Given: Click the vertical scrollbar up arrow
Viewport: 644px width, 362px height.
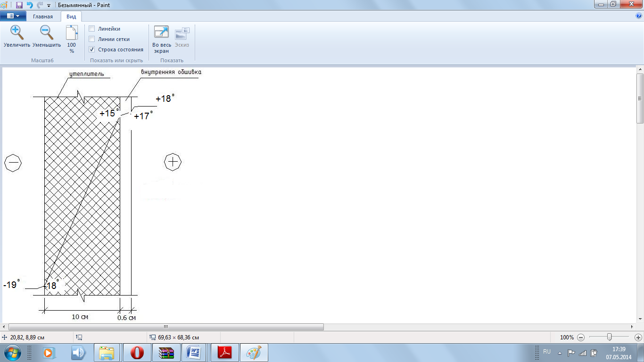Looking at the screenshot, I should (x=640, y=70).
